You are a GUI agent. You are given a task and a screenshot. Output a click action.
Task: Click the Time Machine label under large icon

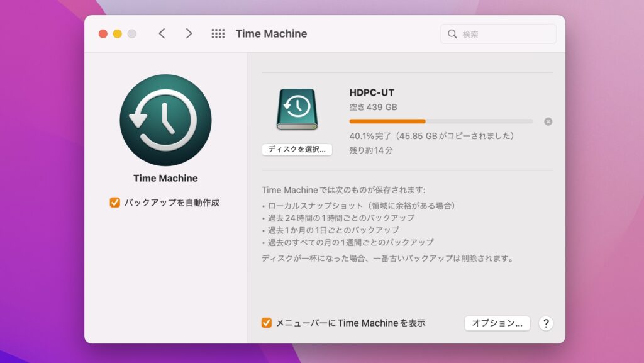165,178
